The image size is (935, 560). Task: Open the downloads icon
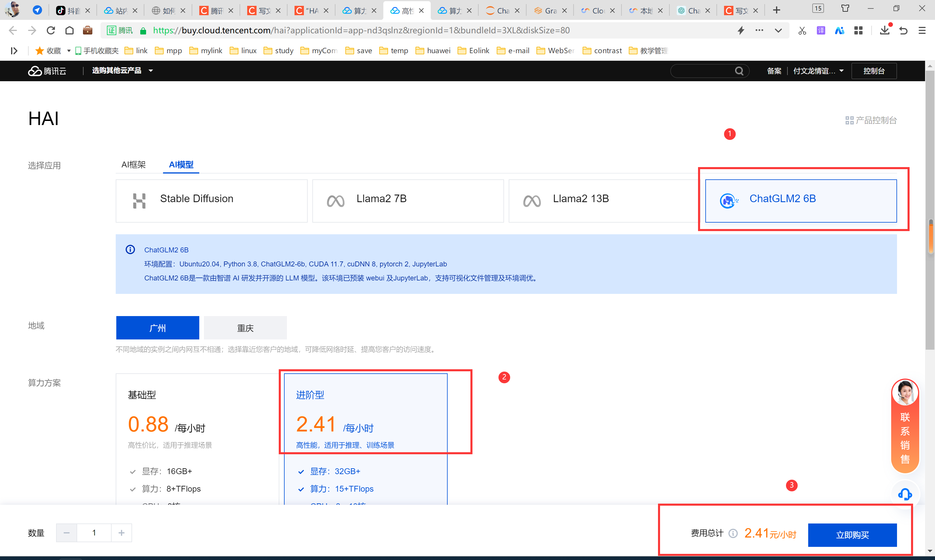point(885,31)
